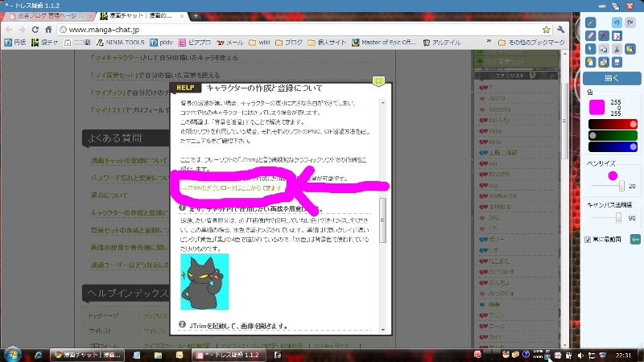Click the new file icon
The image size is (644, 362).
tap(590, 62)
